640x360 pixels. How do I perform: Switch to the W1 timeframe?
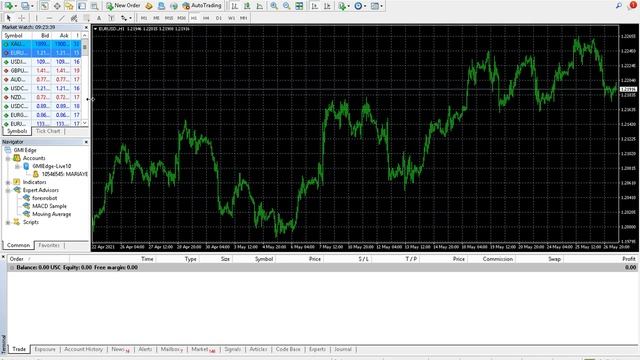click(x=231, y=18)
